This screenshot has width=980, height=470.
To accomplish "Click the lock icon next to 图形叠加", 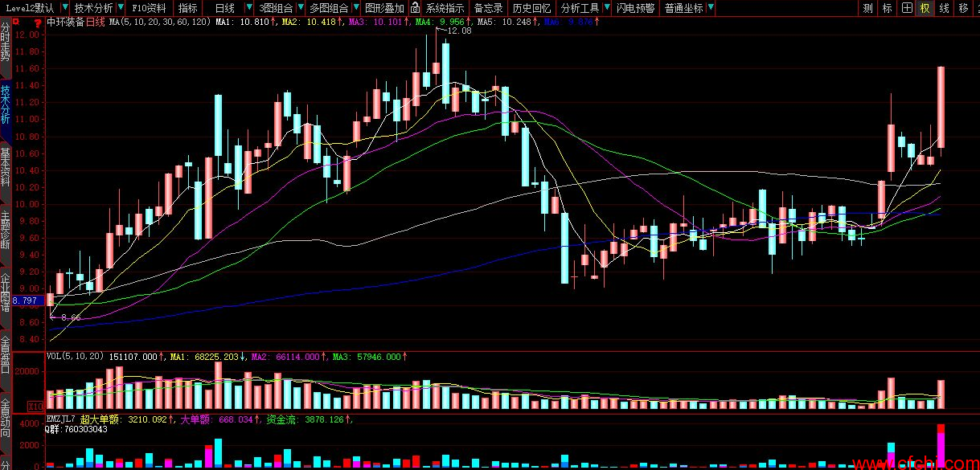I will [x=415, y=8].
